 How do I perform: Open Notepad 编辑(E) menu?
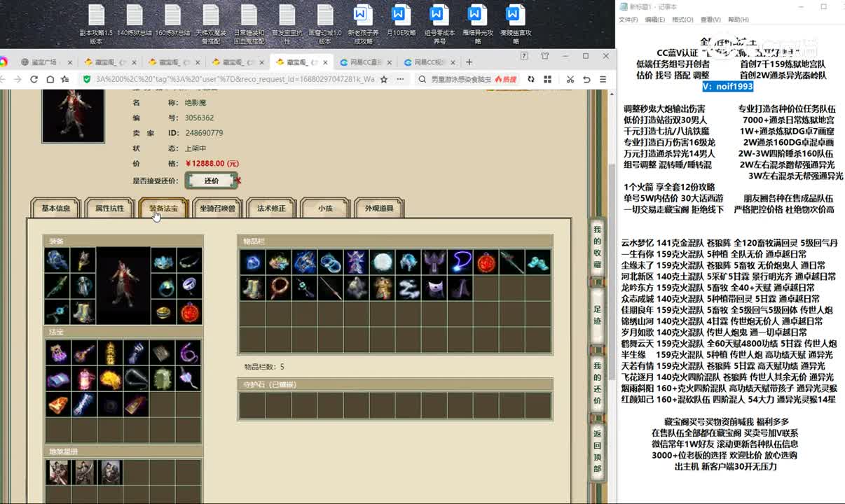655,20
